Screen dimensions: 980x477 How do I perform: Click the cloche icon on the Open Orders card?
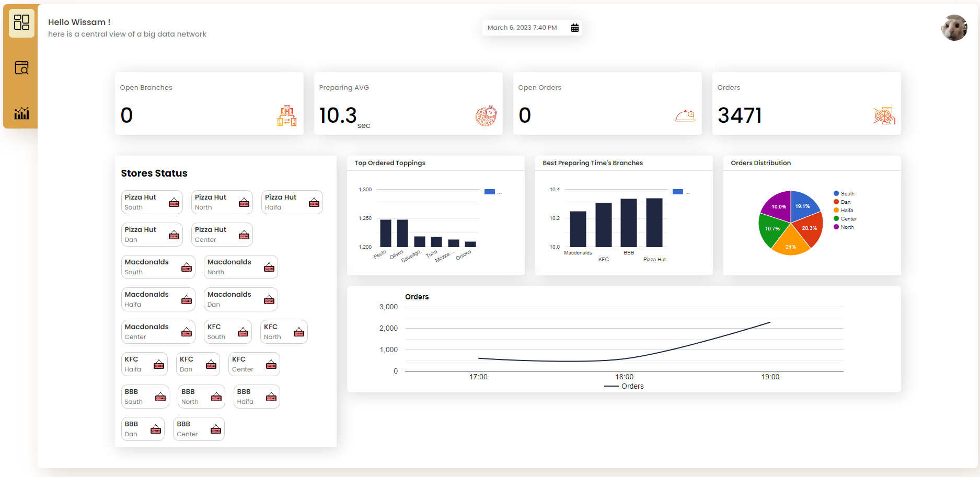coord(685,116)
